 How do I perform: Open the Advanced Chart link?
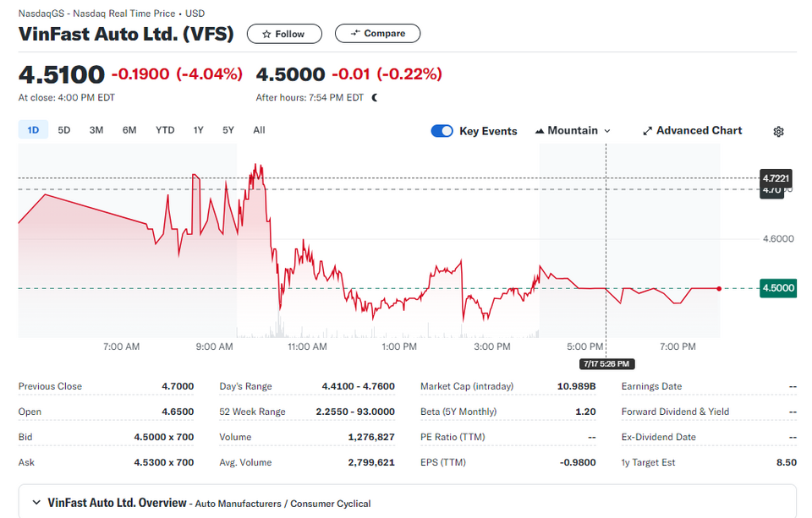[x=693, y=130]
